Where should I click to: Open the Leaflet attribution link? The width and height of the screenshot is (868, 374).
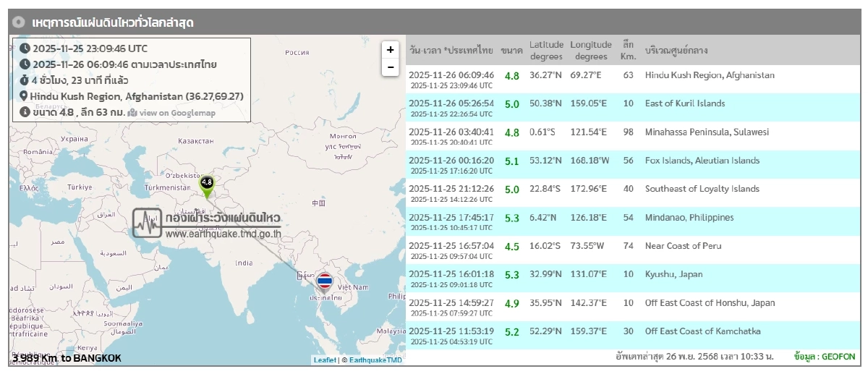point(325,360)
